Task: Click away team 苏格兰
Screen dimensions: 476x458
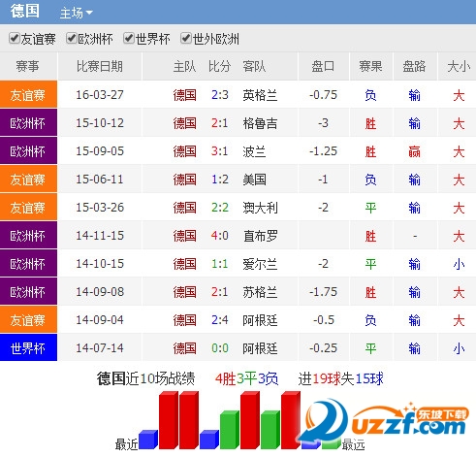Action: click(260, 292)
